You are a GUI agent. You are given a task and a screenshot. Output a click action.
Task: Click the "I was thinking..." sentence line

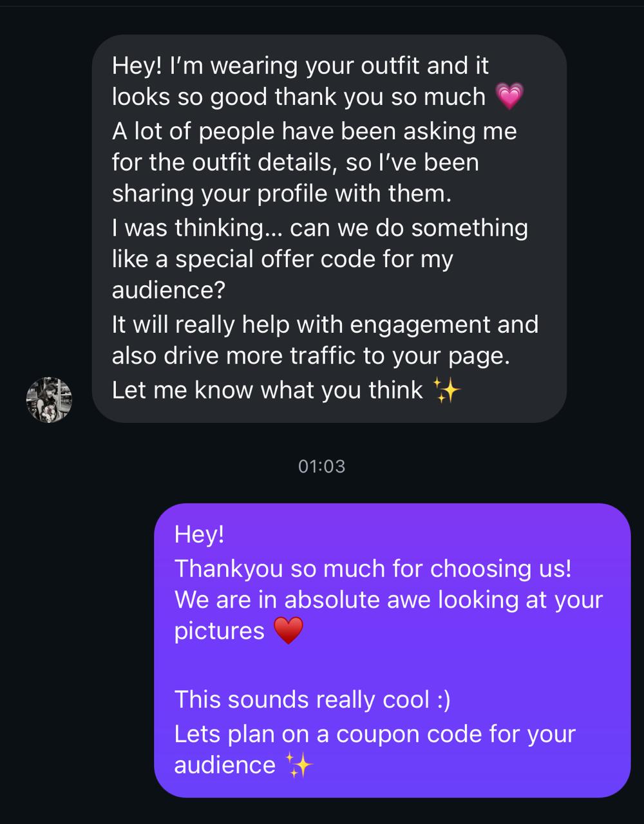click(x=319, y=228)
